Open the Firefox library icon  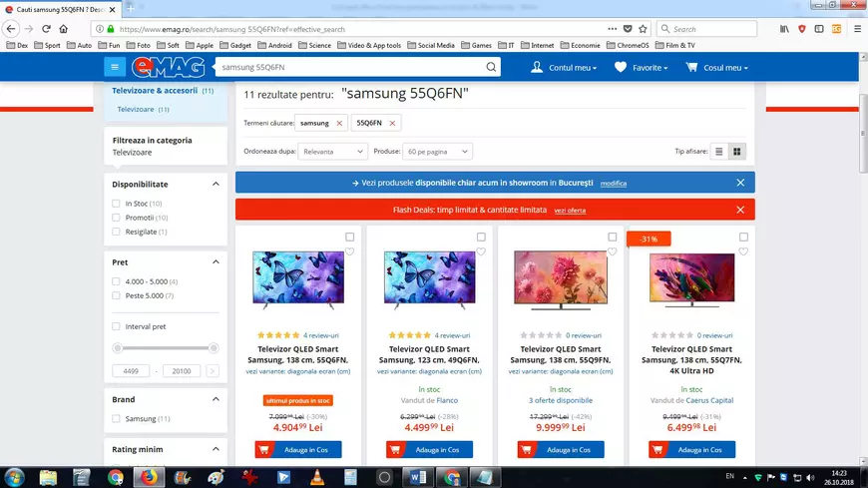pyautogui.click(x=784, y=29)
